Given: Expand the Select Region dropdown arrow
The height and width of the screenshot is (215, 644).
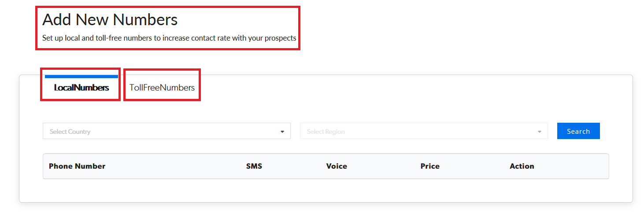Looking at the screenshot, I should [x=540, y=132].
